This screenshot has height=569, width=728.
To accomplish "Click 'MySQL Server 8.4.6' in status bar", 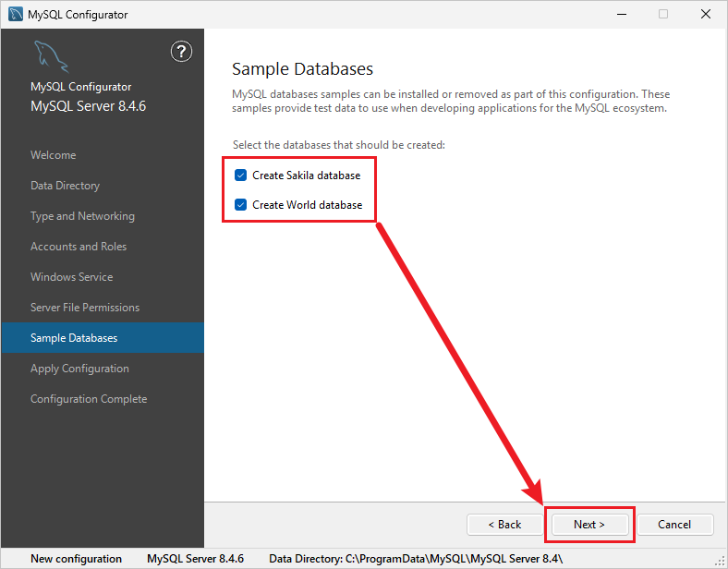I will point(196,559).
